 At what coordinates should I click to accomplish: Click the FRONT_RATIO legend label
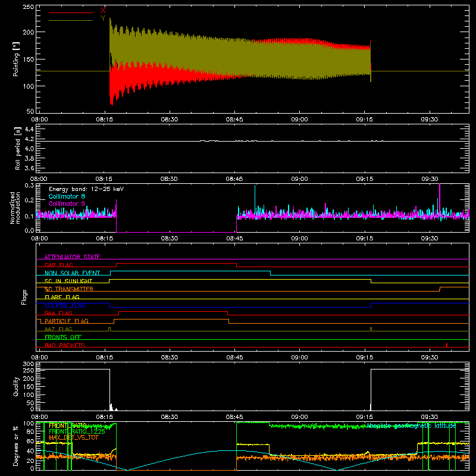[68, 425]
